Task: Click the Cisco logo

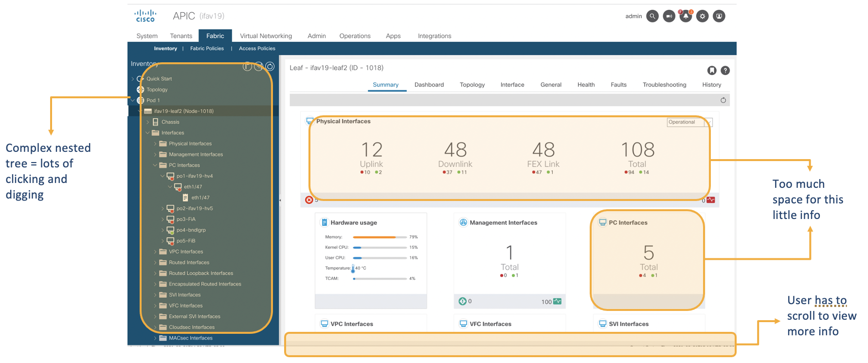Action: click(145, 16)
